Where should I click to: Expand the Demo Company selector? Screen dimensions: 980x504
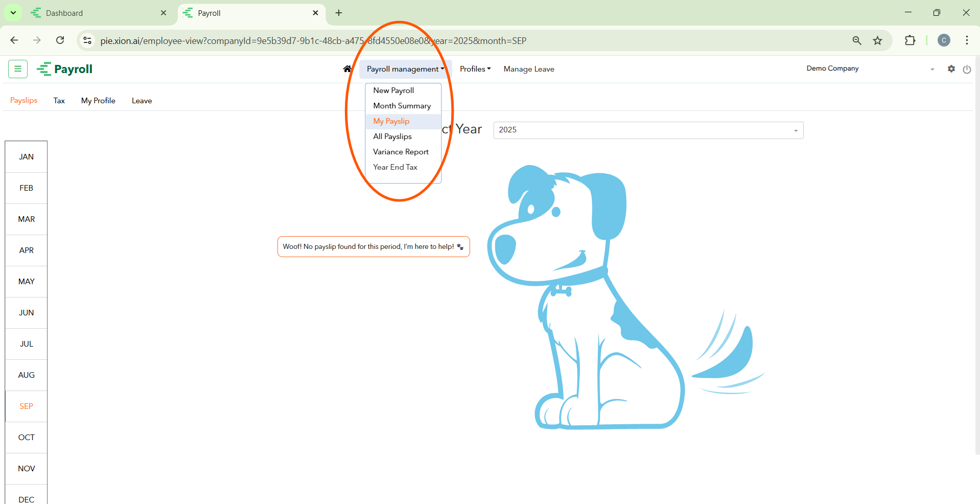870,69
